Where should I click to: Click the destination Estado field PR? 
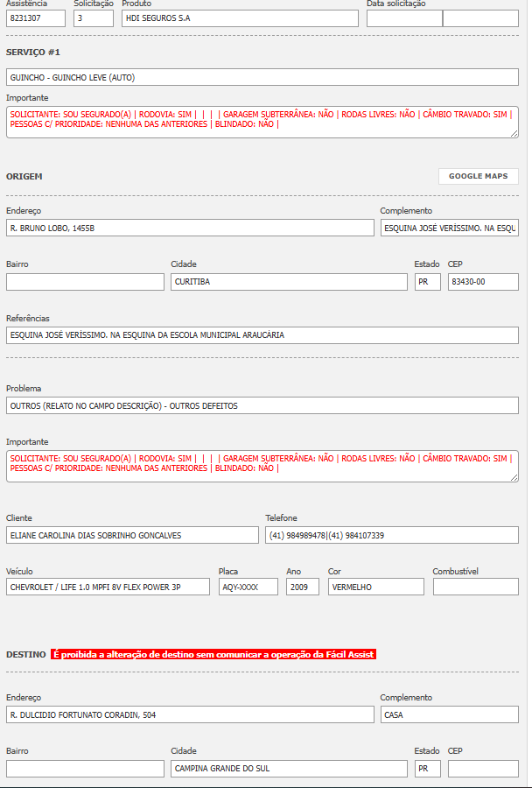point(428,769)
